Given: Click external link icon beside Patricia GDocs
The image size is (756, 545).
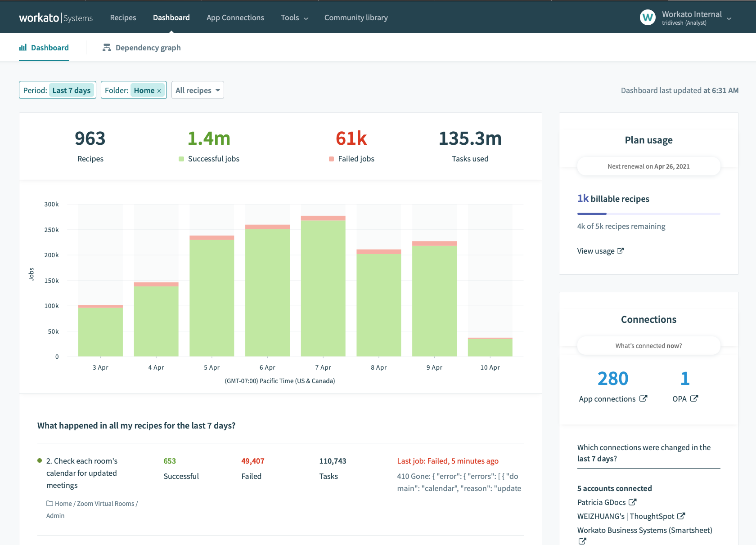Looking at the screenshot, I should [x=633, y=502].
